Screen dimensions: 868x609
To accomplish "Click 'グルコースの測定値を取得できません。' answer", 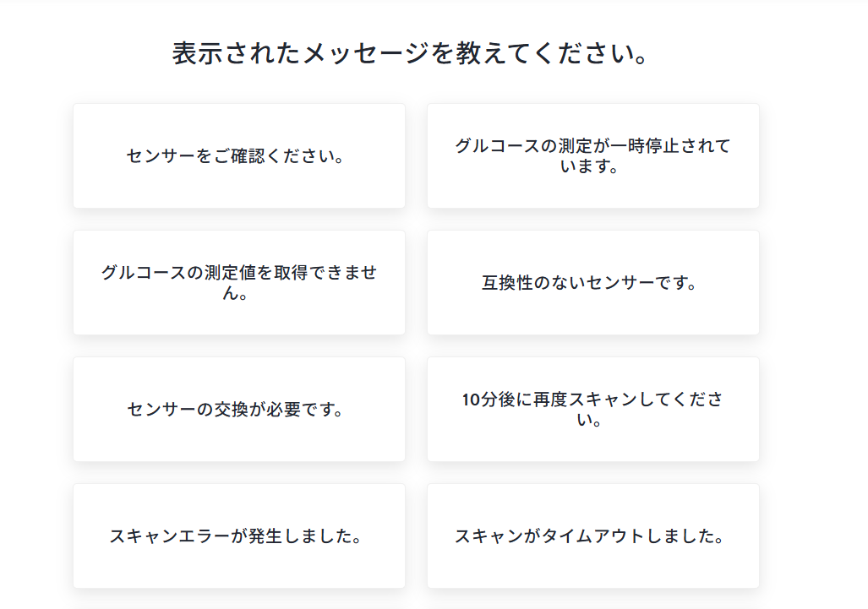I will [x=238, y=283].
